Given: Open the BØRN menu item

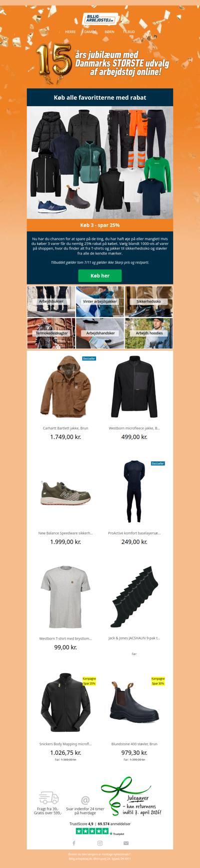Looking at the screenshot, I should (109, 32).
